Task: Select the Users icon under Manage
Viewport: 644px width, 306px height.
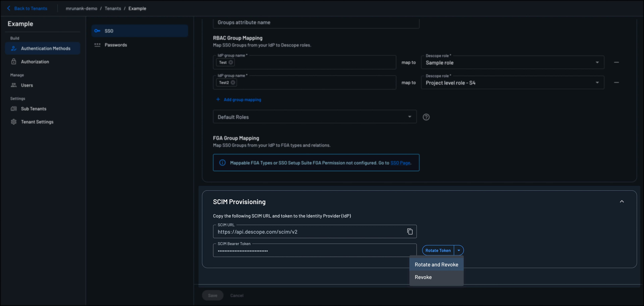Action: point(14,85)
